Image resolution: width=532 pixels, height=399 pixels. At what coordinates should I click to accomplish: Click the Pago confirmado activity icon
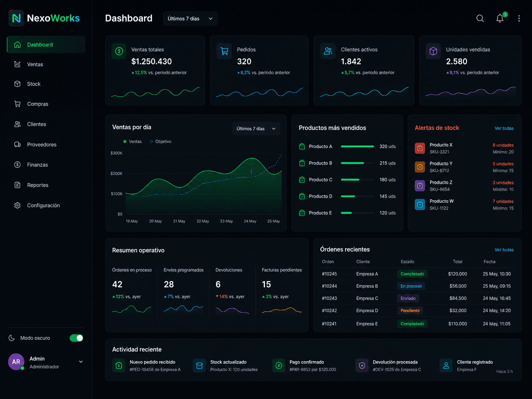click(x=278, y=366)
